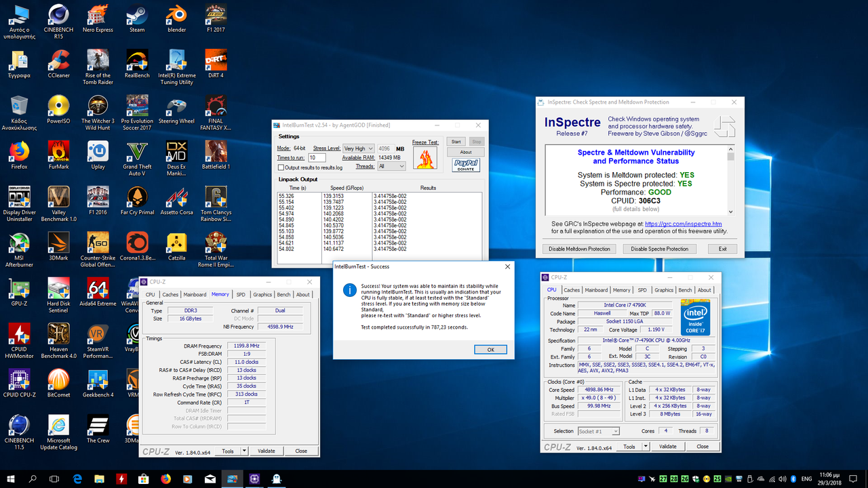Open the About button in IntelBurnTest
This screenshot has height=488, width=868.
coord(466,152)
